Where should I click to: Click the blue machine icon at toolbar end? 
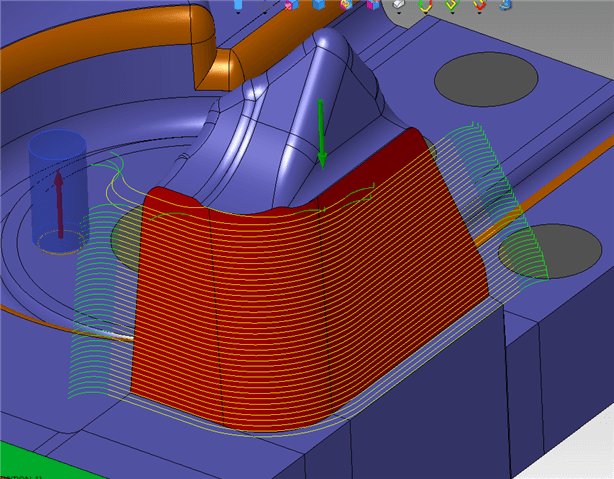click(506, 5)
